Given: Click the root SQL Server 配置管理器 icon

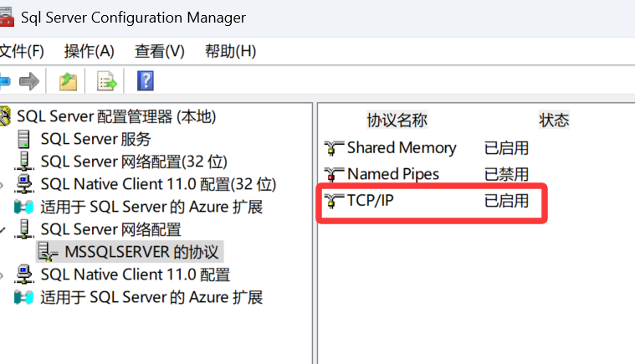Looking at the screenshot, I should click(x=5, y=116).
